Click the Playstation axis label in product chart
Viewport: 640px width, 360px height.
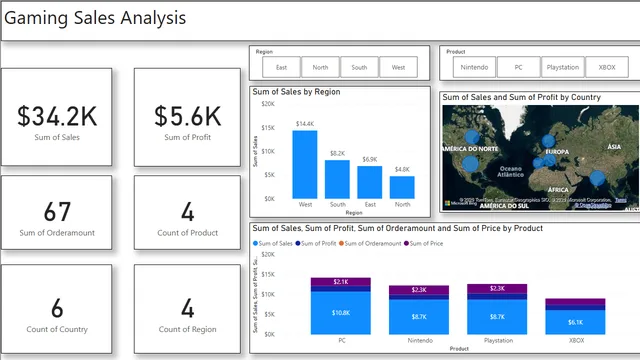[498, 340]
